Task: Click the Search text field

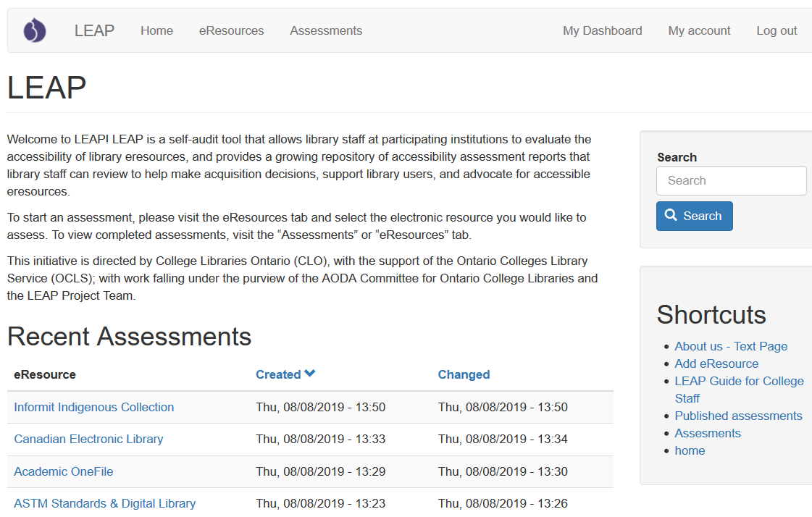Action: pos(731,180)
